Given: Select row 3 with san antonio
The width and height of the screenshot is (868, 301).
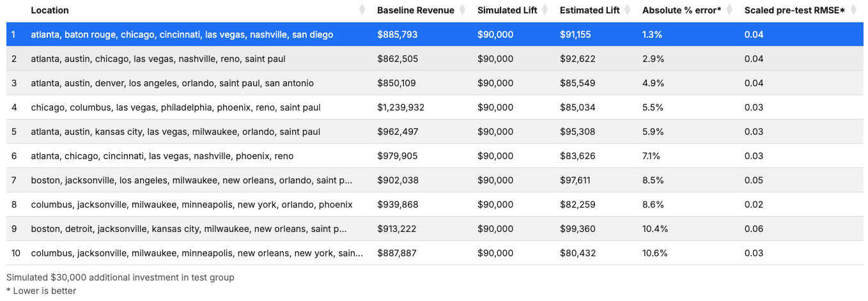Looking at the screenshot, I should (434, 83).
